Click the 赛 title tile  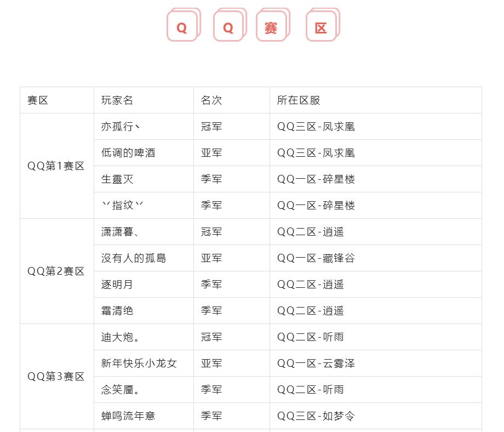[x=273, y=25]
